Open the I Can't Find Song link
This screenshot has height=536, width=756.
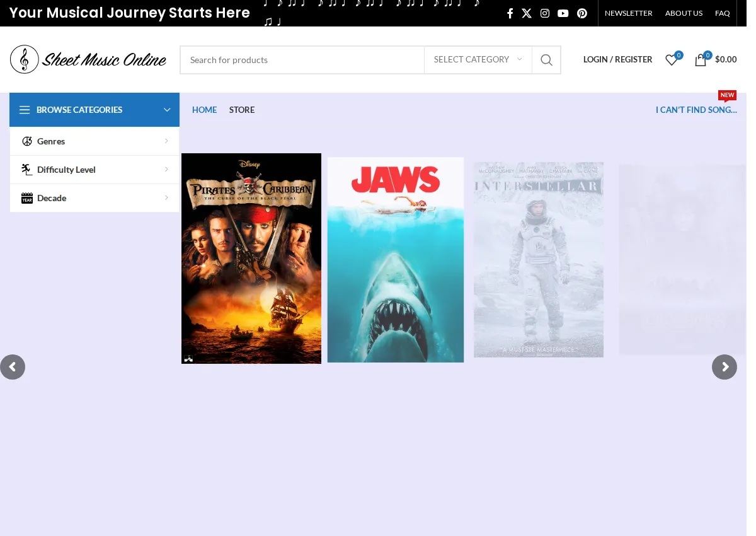[696, 110]
